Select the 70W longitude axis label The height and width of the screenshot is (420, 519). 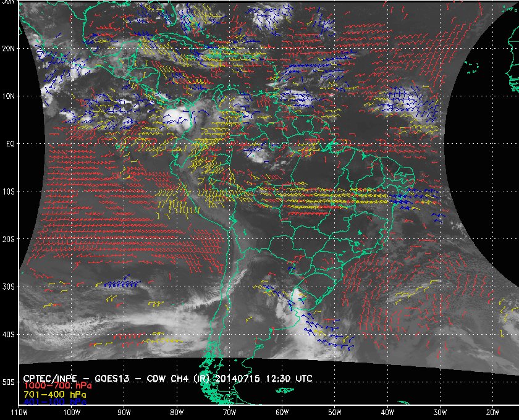coord(229,413)
